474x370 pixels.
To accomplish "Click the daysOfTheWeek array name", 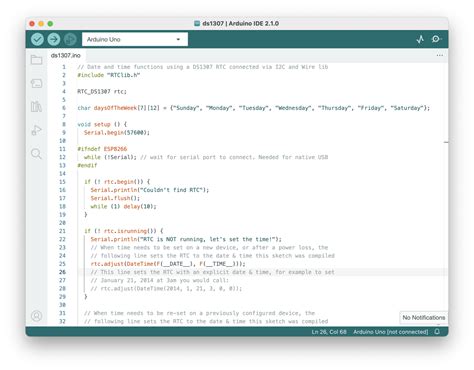I will click(115, 108).
